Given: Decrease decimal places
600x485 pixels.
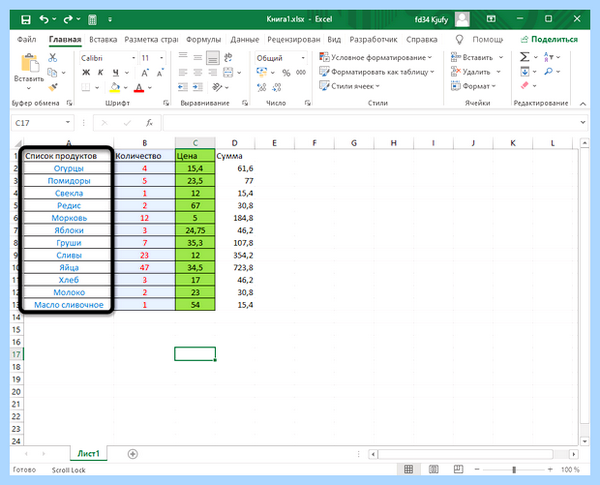Looking at the screenshot, I should tap(277, 88).
